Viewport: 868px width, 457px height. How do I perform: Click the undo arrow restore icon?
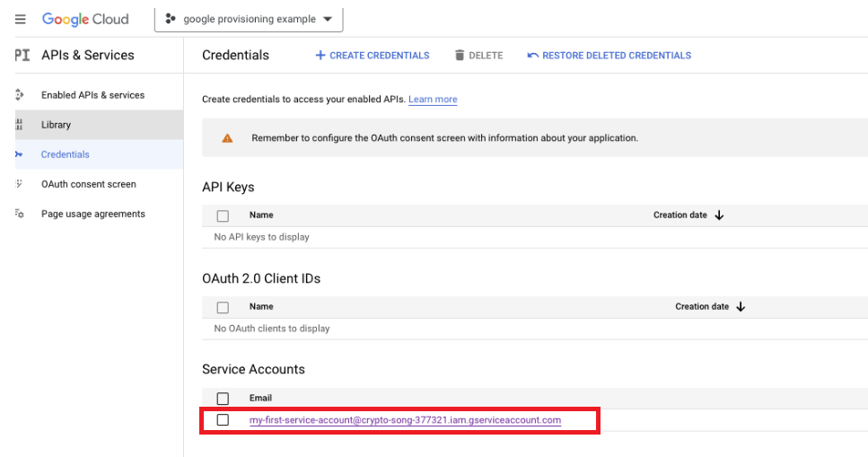(x=532, y=56)
